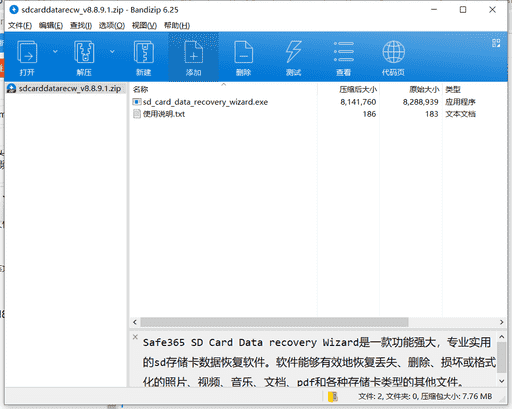This screenshot has width=512, height=409.
Task: Click comment pane scroll down arrow
Action: (502, 381)
